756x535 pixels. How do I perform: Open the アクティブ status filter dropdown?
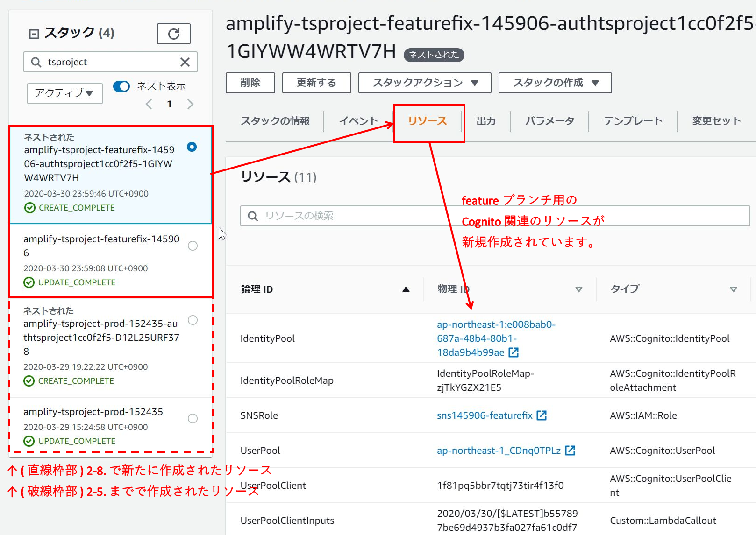[x=64, y=93]
